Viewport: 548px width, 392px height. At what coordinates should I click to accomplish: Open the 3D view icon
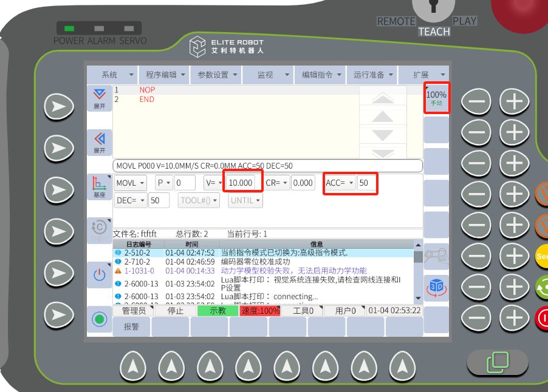tap(436, 287)
